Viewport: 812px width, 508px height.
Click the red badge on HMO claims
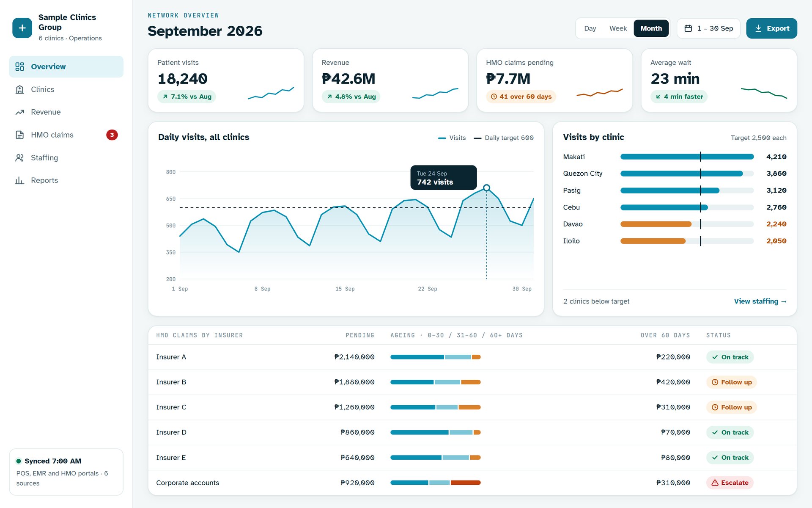coord(112,135)
